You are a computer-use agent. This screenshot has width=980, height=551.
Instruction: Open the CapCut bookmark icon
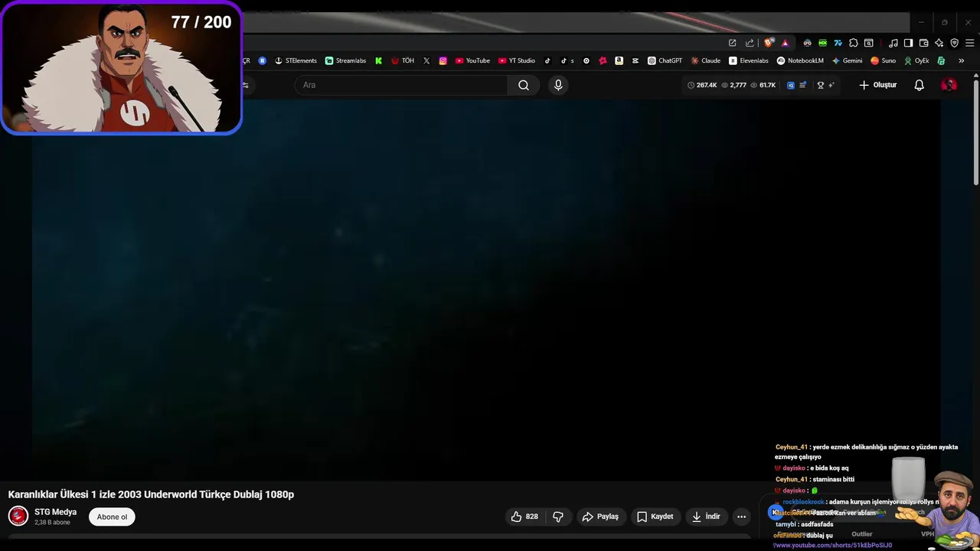(635, 60)
